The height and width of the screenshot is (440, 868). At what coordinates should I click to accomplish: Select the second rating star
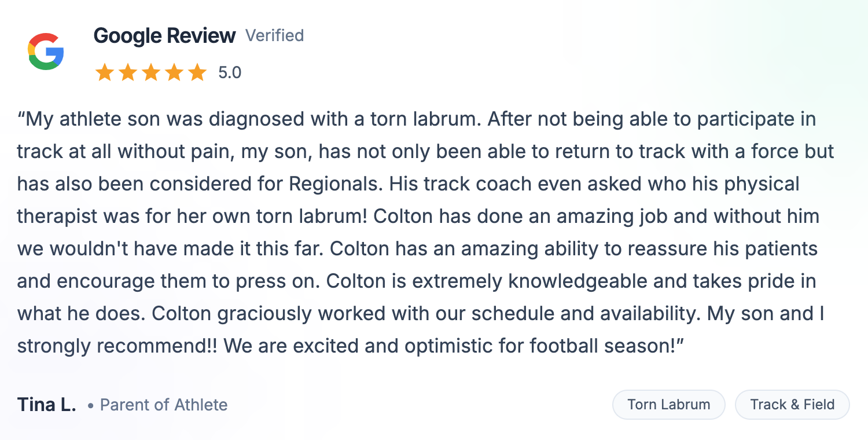pyautogui.click(x=128, y=73)
